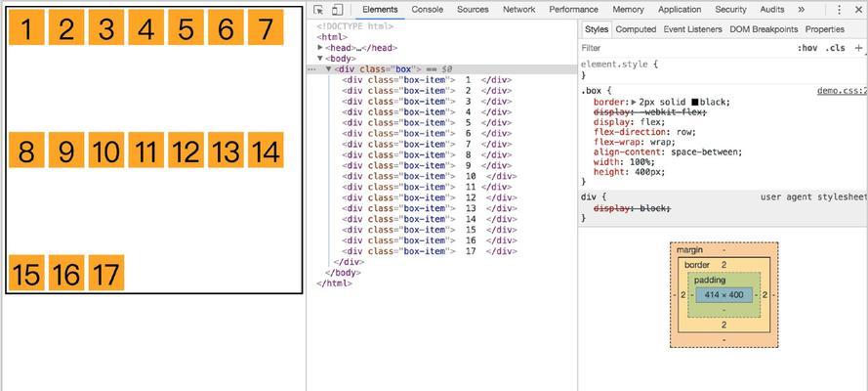Show more DevTools tabs chevron
Viewport: 868px width, 391px height.
click(801, 10)
